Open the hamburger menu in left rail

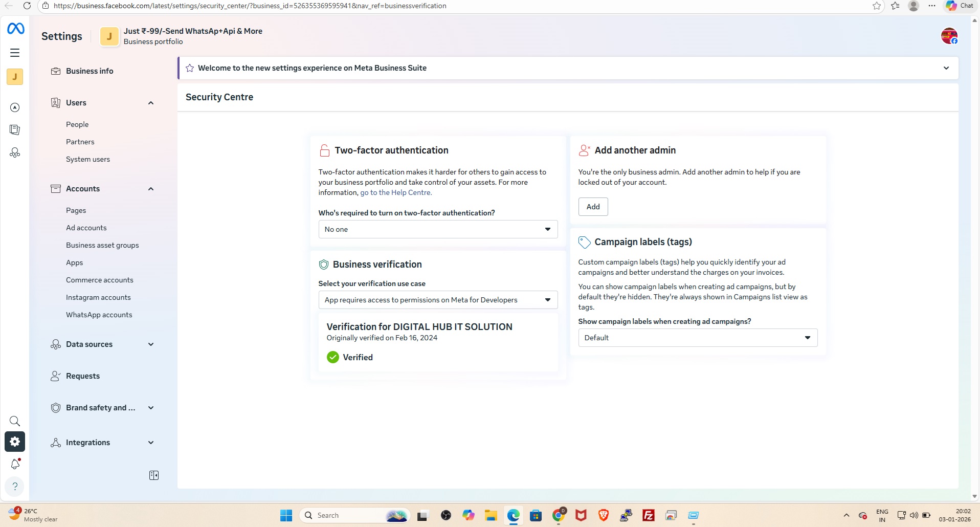point(15,53)
